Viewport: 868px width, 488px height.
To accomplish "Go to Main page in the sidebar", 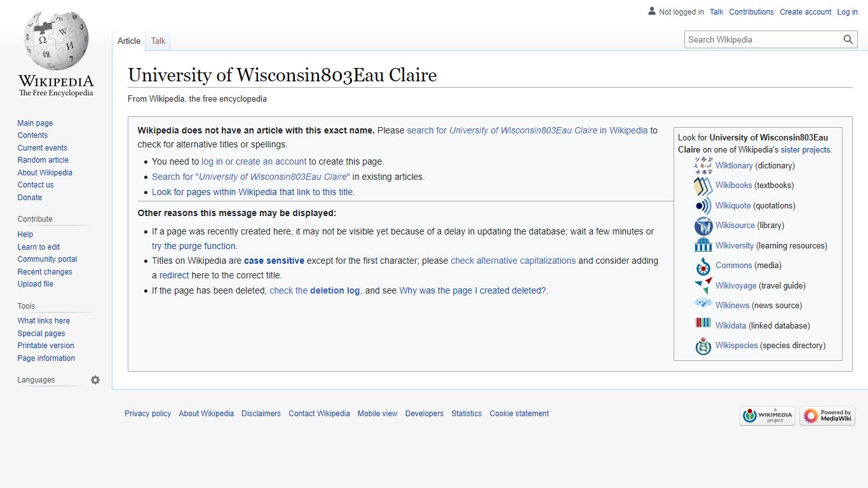I will click(x=35, y=123).
